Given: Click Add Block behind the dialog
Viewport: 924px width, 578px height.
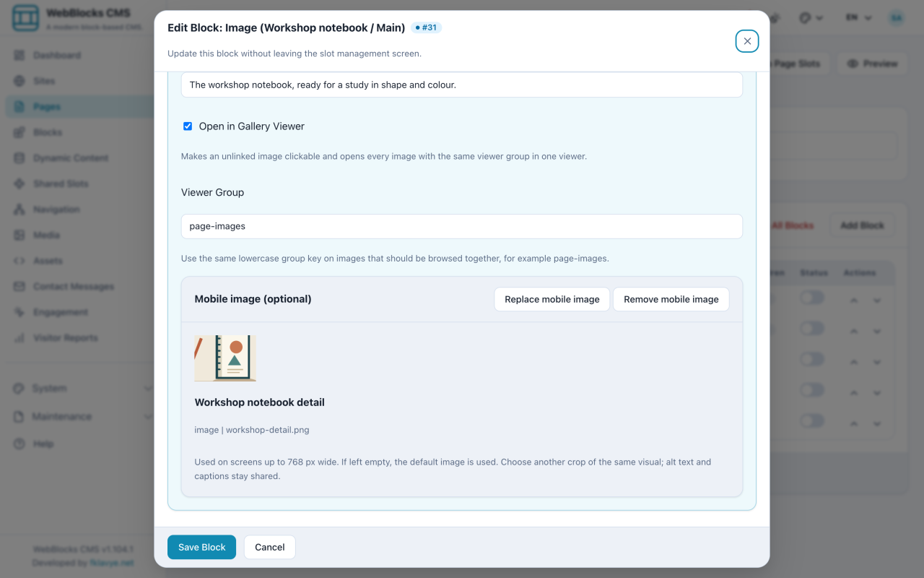Looking at the screenshot, I should pos(862,225).
